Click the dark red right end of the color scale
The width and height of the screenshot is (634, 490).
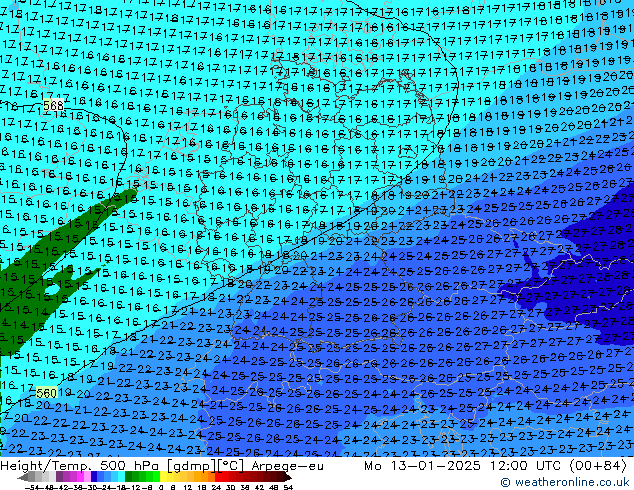coord(287,477)
